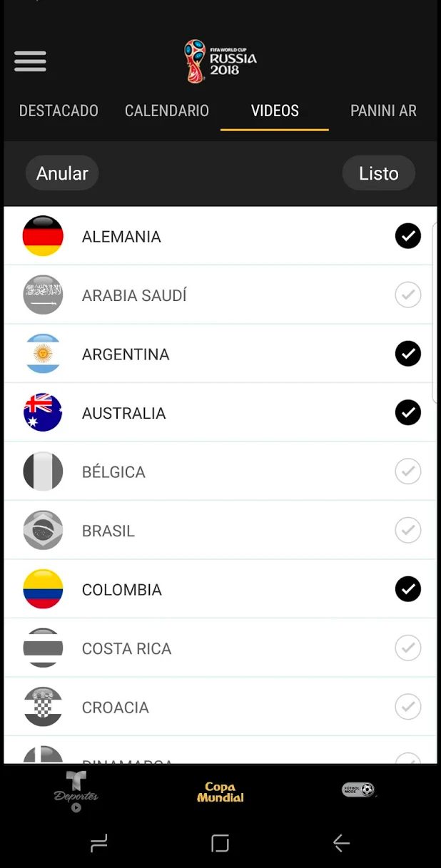Enable Costa Rica as a favorite

pos(407,648)
